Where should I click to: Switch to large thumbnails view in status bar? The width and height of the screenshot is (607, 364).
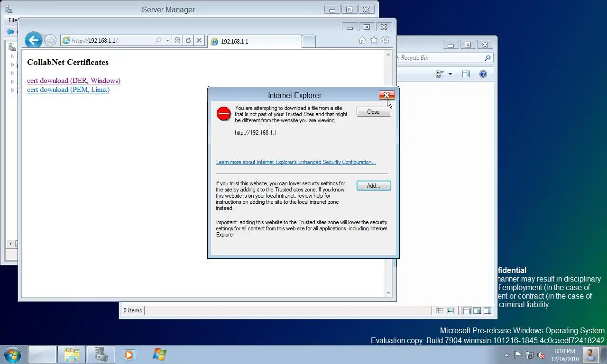[x=451, y=310]
